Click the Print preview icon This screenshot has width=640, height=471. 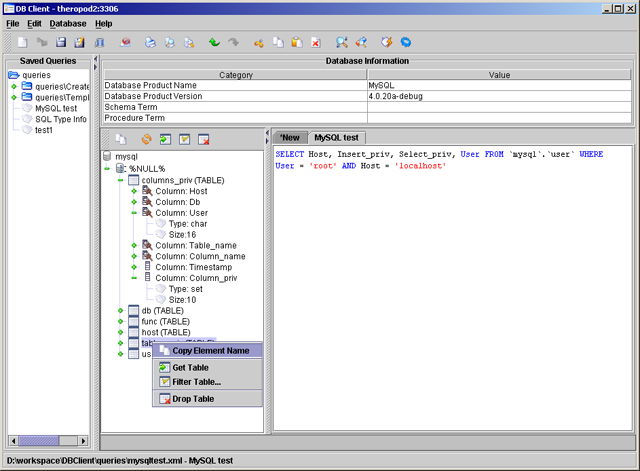tap(169, 42)
